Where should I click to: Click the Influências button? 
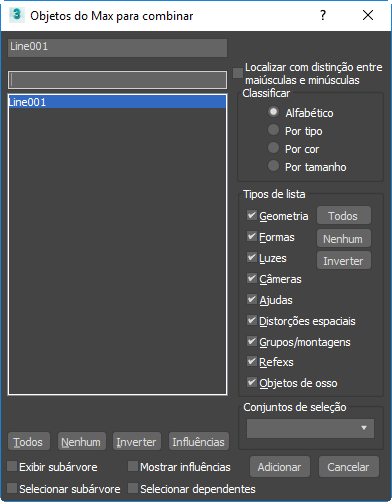[199, 442]
